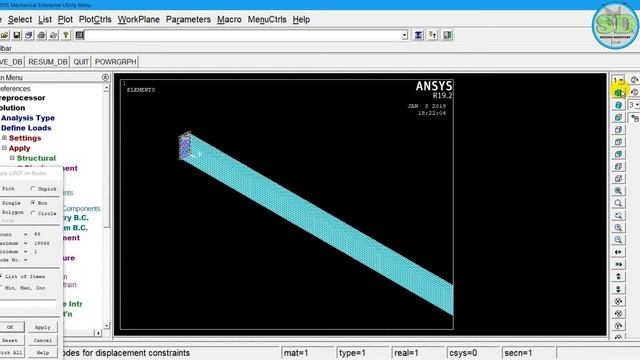This screenshot has width=640, height=360.
Task: Click the Pan Model Right arrow icon
Action: [x=618, y=264]
